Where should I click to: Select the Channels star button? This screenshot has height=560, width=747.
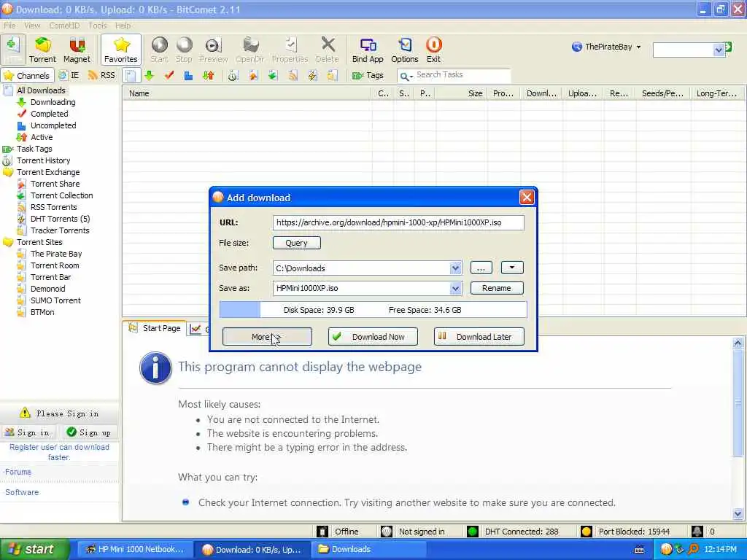pos(26,75)
